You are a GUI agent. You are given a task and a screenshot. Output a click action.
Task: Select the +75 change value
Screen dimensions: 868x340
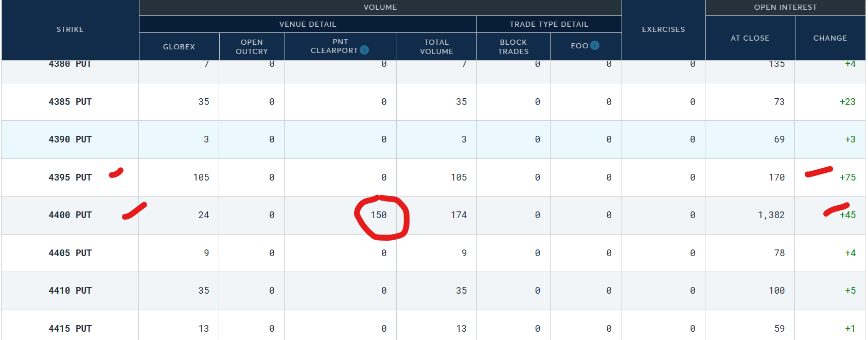[847, 177]
